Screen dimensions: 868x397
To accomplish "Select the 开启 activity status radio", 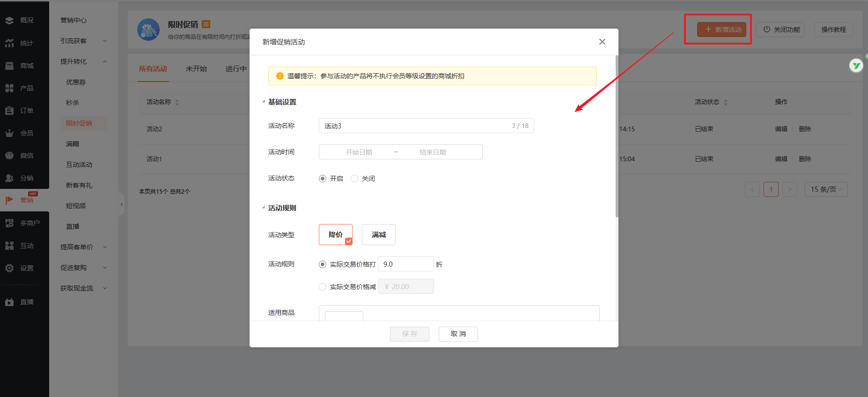I will pos(323,179).
